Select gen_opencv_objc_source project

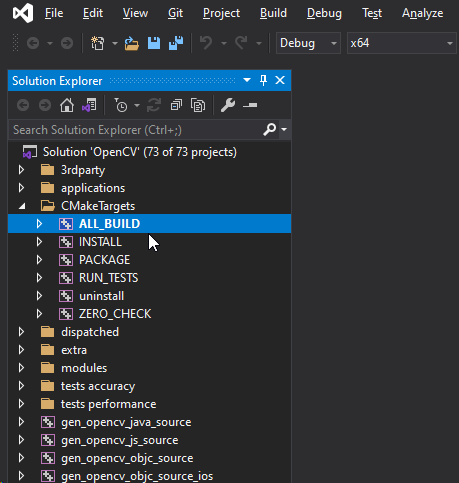click(127, 458)
